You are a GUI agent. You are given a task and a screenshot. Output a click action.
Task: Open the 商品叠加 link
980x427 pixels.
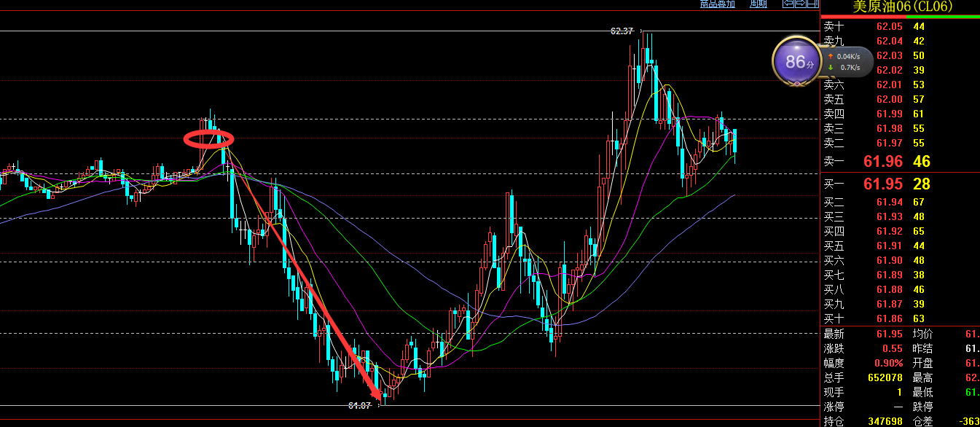[x=717, y=4]
